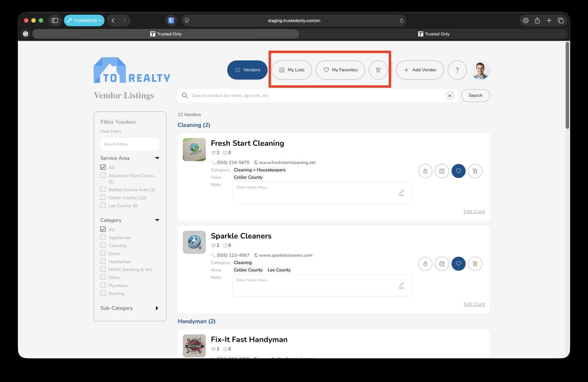Screen dimensions: 588x382
Task: Click the Add Vendor button
Action: (x=420, y=70)
